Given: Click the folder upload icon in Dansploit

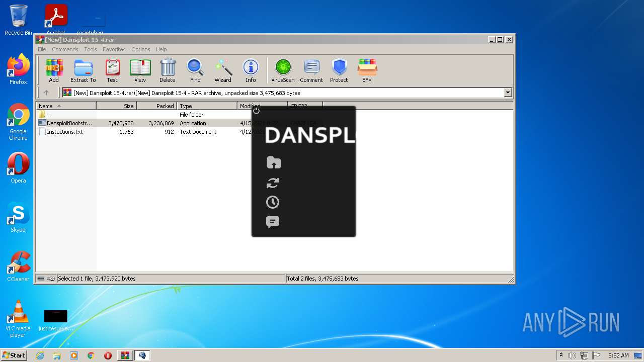Looking at the screenshot, I should pos(274,162).
